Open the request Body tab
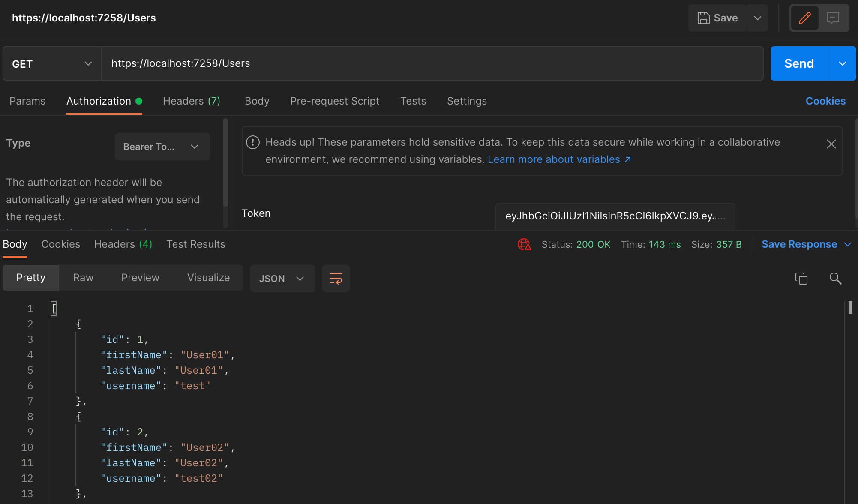858x504 pixels. (x=257, y=101)
